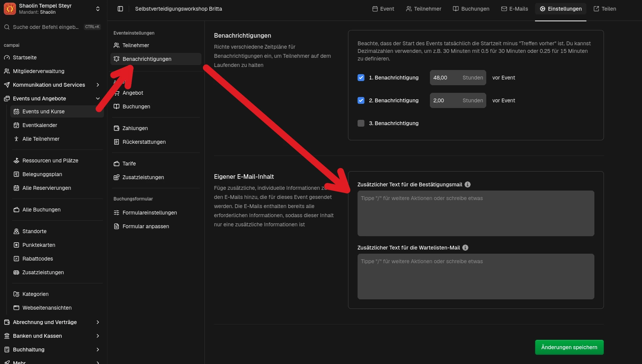Expand Kommunikation und Services section

[98, 85]
